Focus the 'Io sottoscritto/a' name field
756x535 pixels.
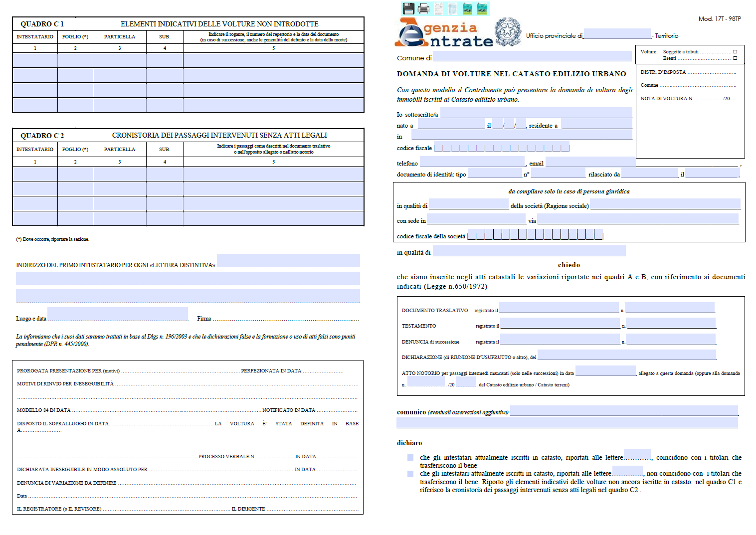coord(536,113)
